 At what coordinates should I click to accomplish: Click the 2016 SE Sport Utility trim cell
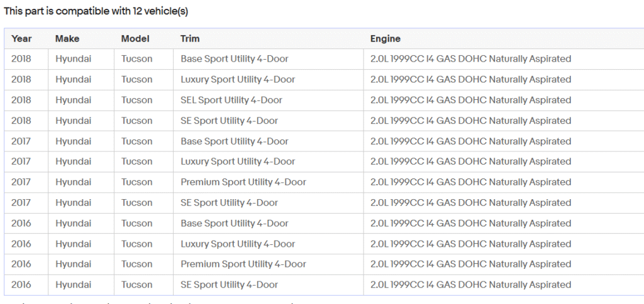click(229, 285)
